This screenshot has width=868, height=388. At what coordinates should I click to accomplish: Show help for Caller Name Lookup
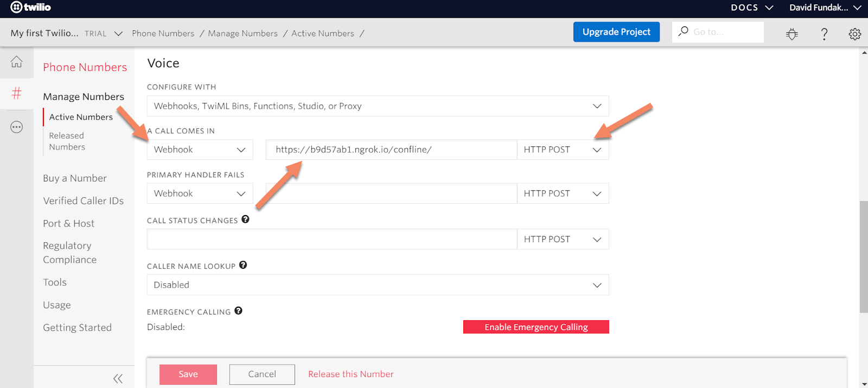pyautogui.click(x=243, y=265)
